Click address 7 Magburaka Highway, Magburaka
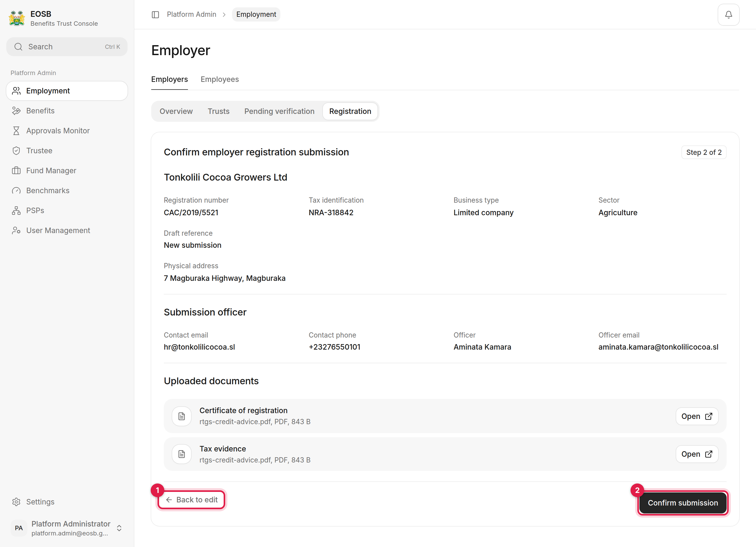 [225, 278]
